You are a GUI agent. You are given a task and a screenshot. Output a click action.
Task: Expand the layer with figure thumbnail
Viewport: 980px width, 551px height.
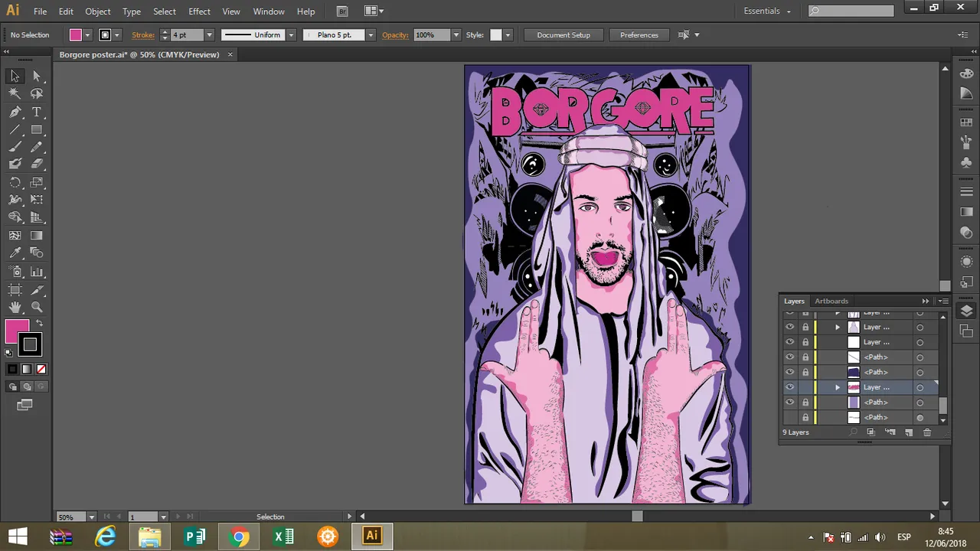837,327
